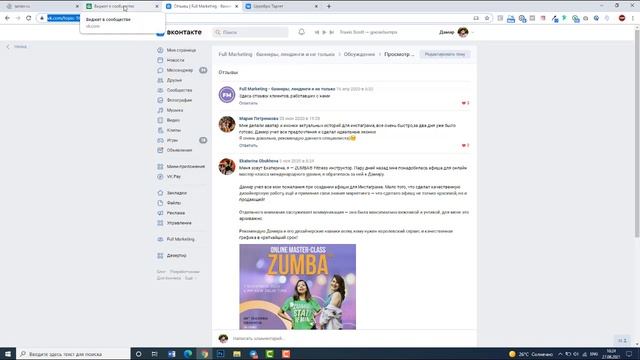Toggle play in VK header player
Image resolution: width=640 pixels, height=360 pixels.
click(324, 32)
